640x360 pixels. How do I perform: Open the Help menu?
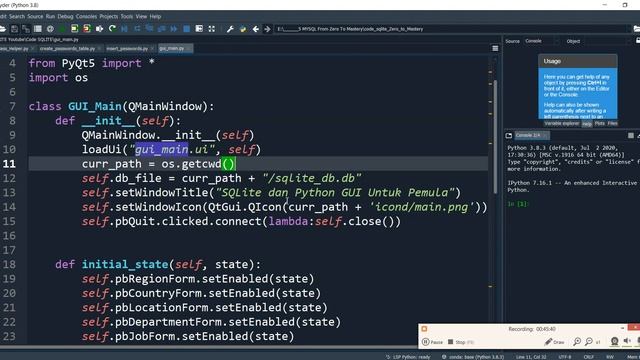tap(155, 16)
